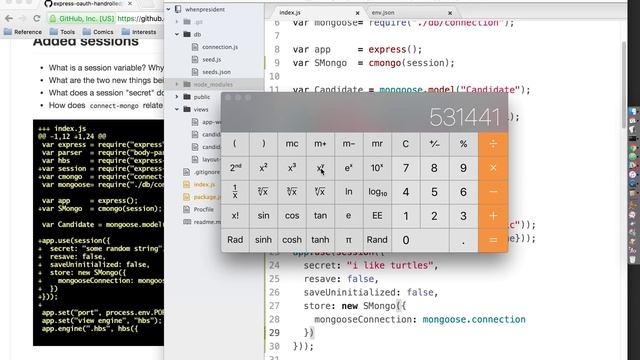Collapse the views folder in tree
Image resolution: width=640 pixels, height=360 pixels.
click(177, 109)
